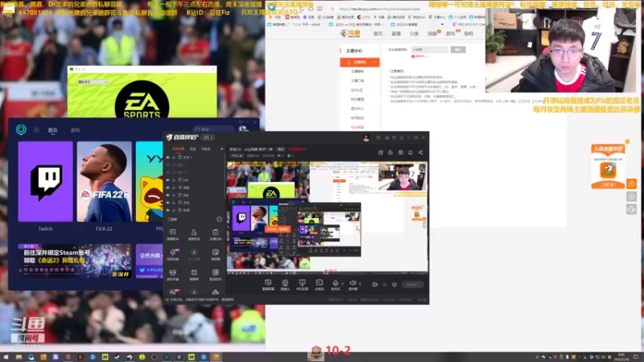Click the start streaming button in companion
644x362 pixels.
click(412, 285)
